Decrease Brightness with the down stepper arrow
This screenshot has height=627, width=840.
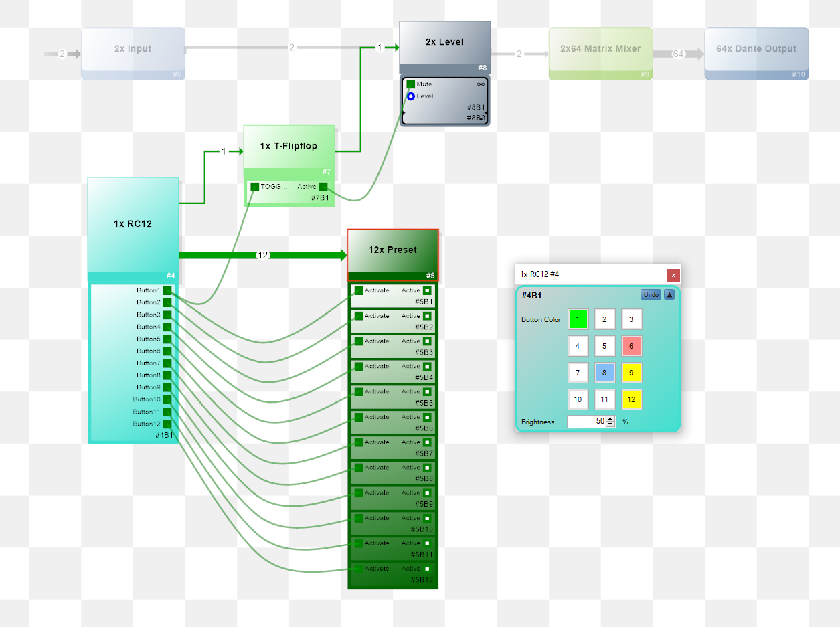click(x=610, y=424)
